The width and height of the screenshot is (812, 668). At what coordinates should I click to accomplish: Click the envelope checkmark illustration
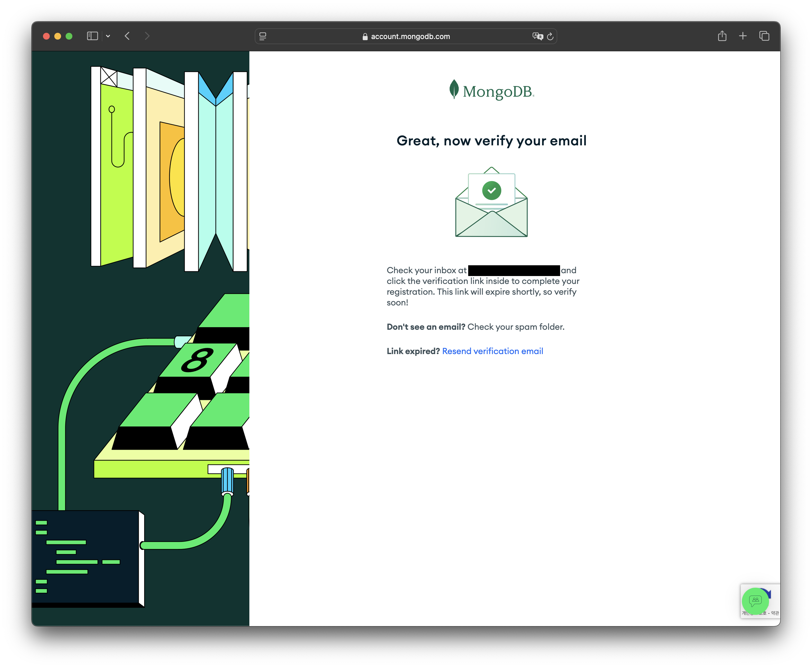click(491, 202)
